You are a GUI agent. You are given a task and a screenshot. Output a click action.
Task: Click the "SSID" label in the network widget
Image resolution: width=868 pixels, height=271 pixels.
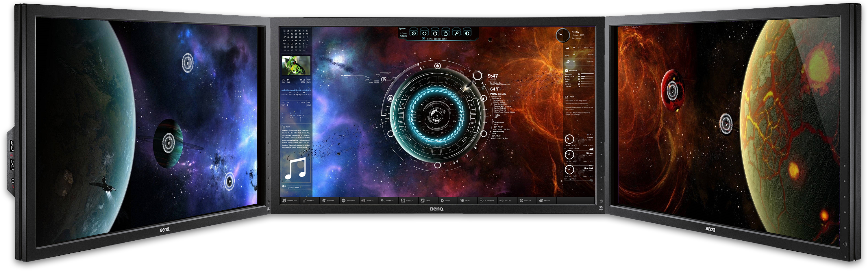(283, 103)
